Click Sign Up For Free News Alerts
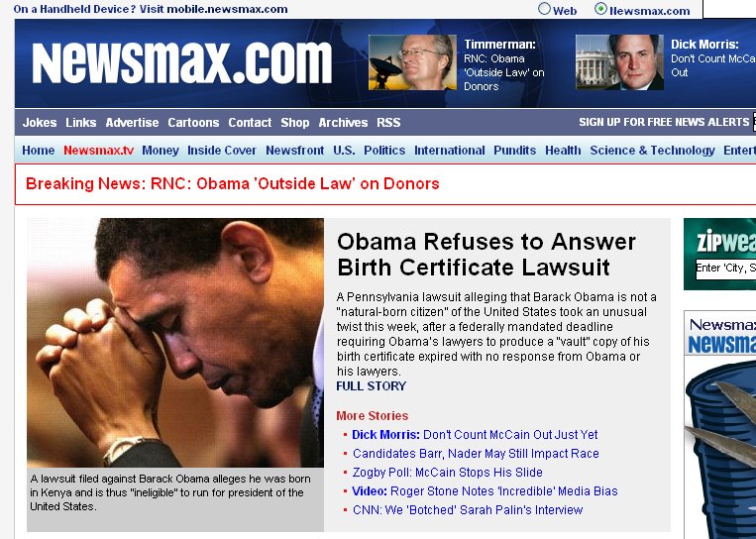The height and width of the screenshot is (539, 756). point(664,122)
